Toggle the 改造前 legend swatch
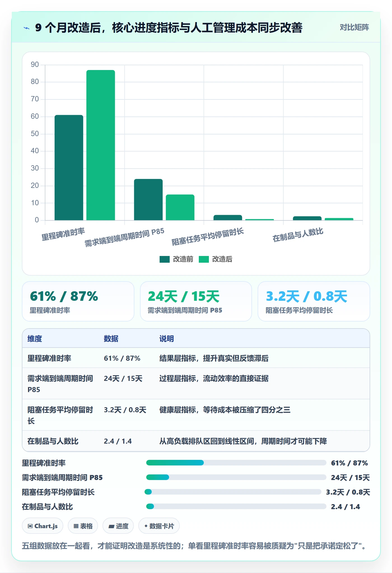The height and width of the screenshot is (573, 392). [x=164, y=259]
